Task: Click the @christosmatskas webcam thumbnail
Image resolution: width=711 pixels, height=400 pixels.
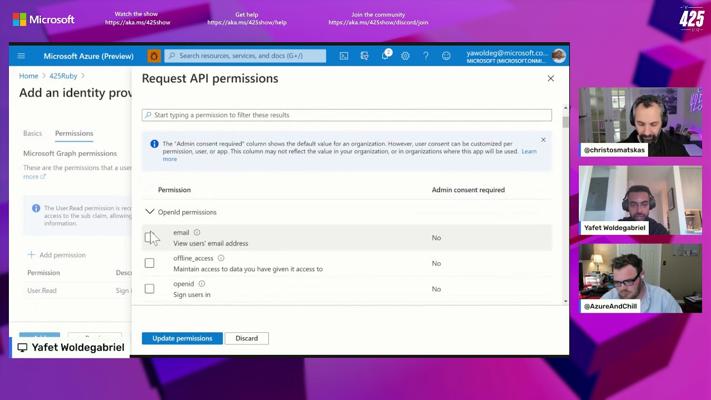Action: [x=640, y=122]
